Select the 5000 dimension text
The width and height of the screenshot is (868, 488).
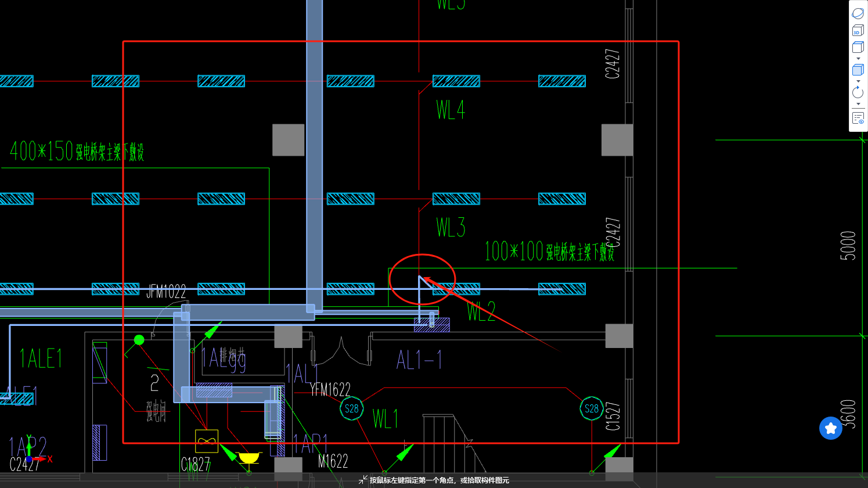[848, 246]
